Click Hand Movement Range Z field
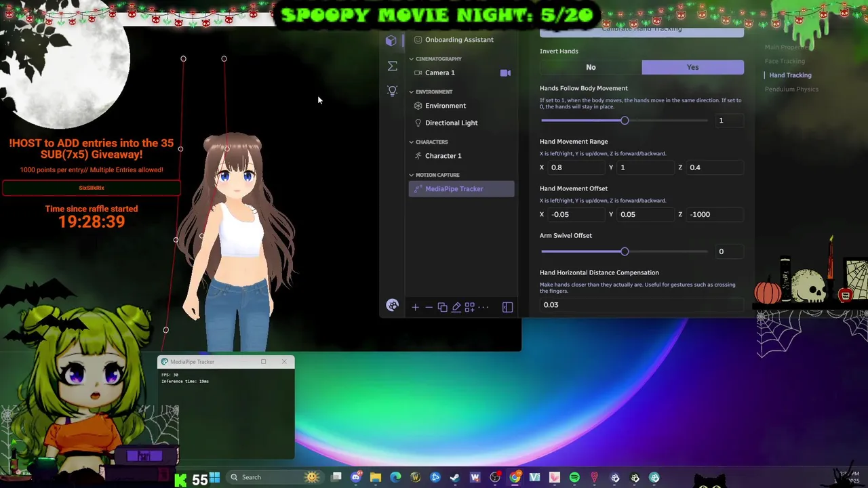868x488 pixels. point(715,167)
